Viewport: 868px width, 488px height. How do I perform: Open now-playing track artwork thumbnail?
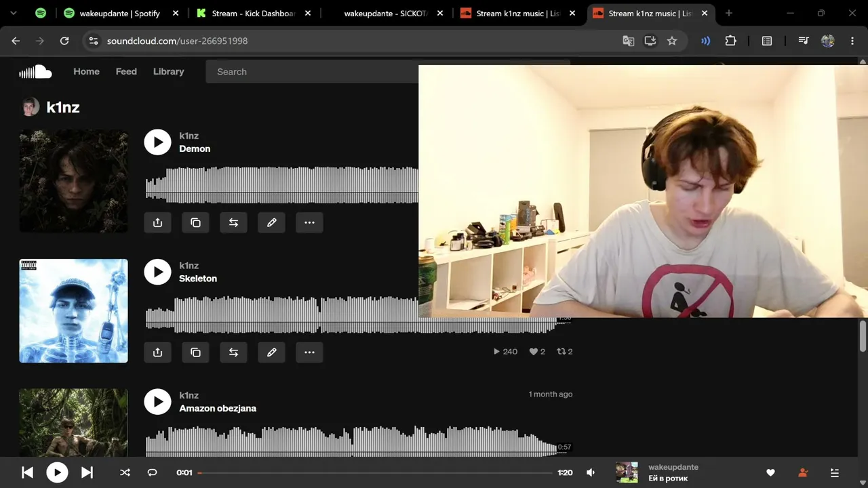(x=627, y=472)
